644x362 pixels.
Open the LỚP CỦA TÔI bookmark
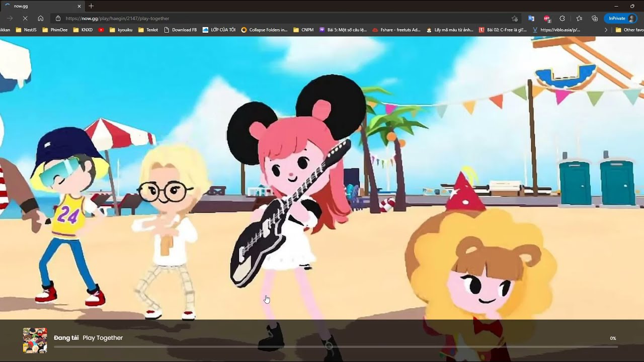coord(219,30)
